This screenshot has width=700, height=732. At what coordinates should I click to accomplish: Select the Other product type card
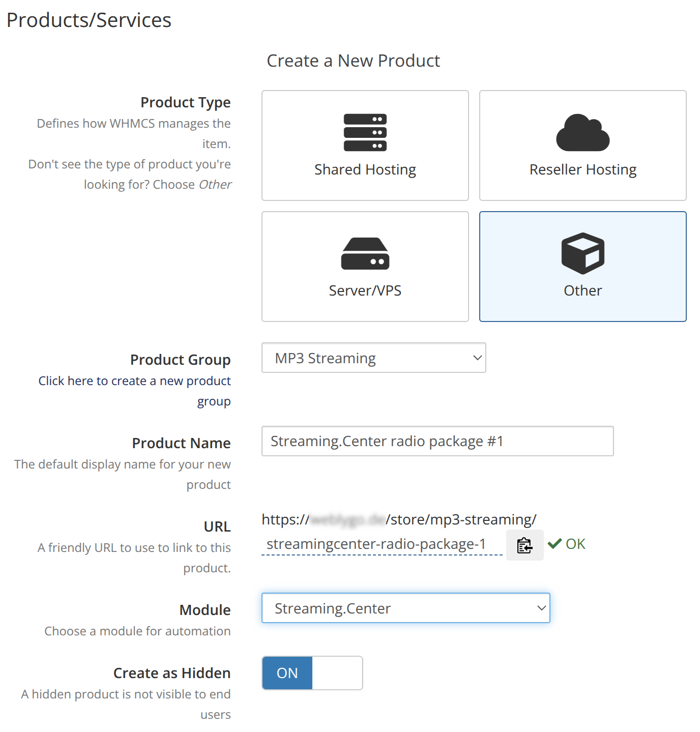coord(582,267)
